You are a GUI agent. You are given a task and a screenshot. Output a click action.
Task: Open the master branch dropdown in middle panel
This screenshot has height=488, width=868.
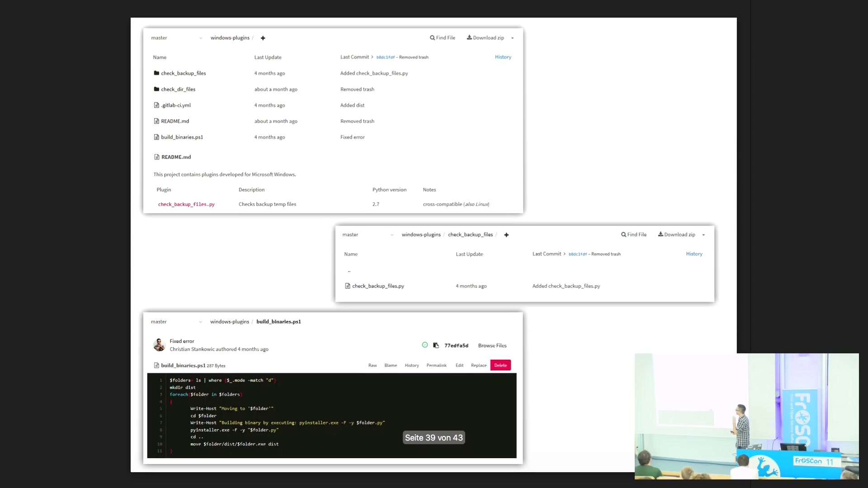(368, 235)
